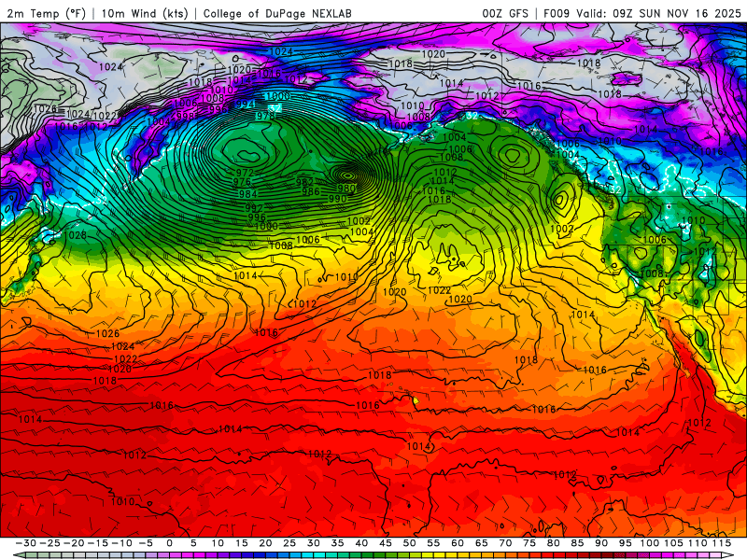Click the '2m Temp (°F)' header label
Viewport: 747px width, 560px height.
46,13
